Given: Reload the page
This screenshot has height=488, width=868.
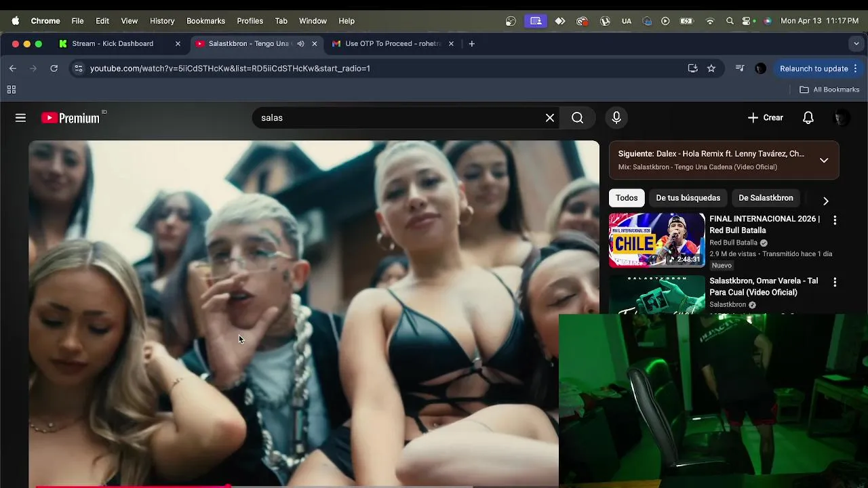Looking at the screenshot, I should tap(54, 68).
